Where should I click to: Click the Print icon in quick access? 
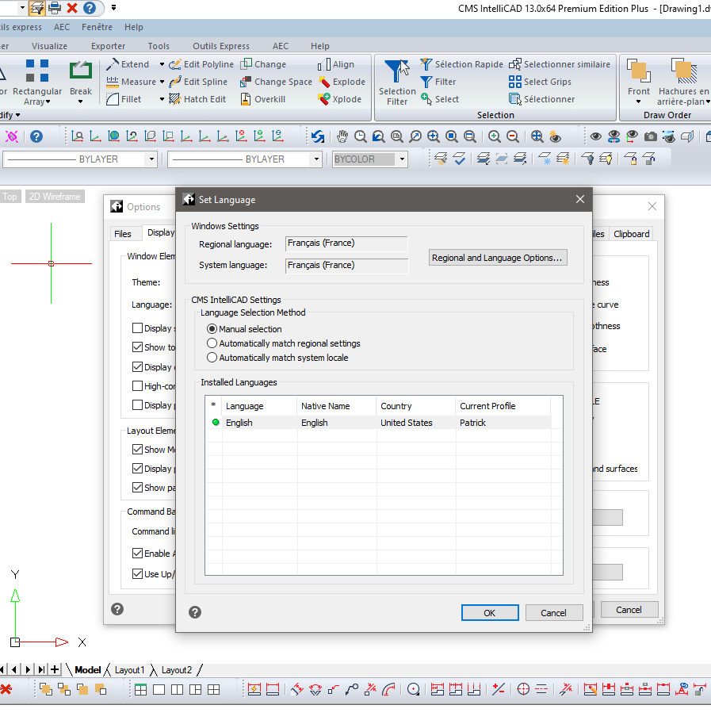pyautogui.click(x=55, y=8)
